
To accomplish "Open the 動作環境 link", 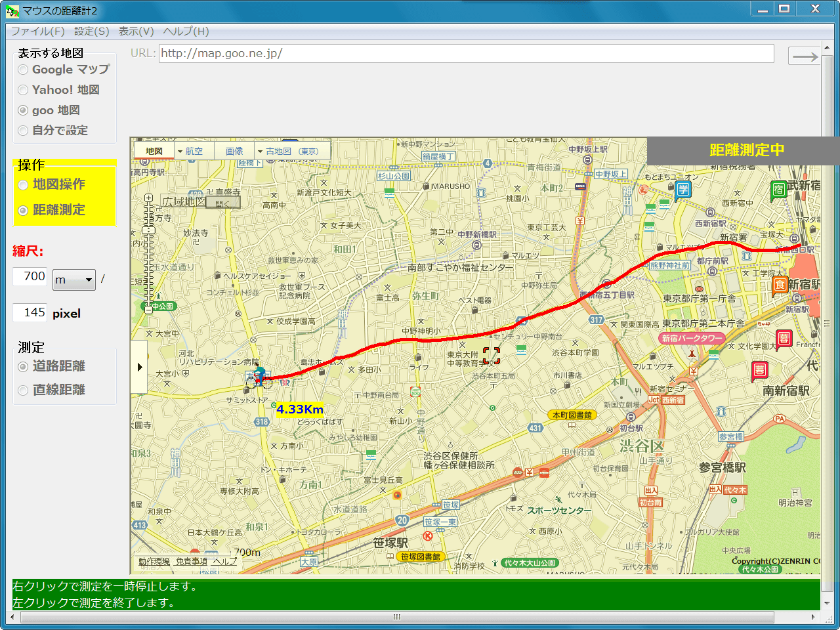I will 154,562.
